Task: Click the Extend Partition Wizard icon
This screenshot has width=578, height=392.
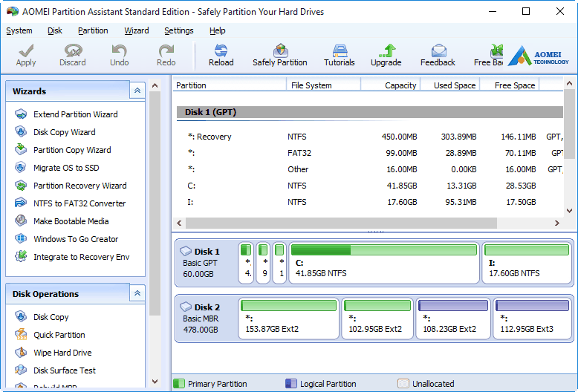Action: (21, 114)
